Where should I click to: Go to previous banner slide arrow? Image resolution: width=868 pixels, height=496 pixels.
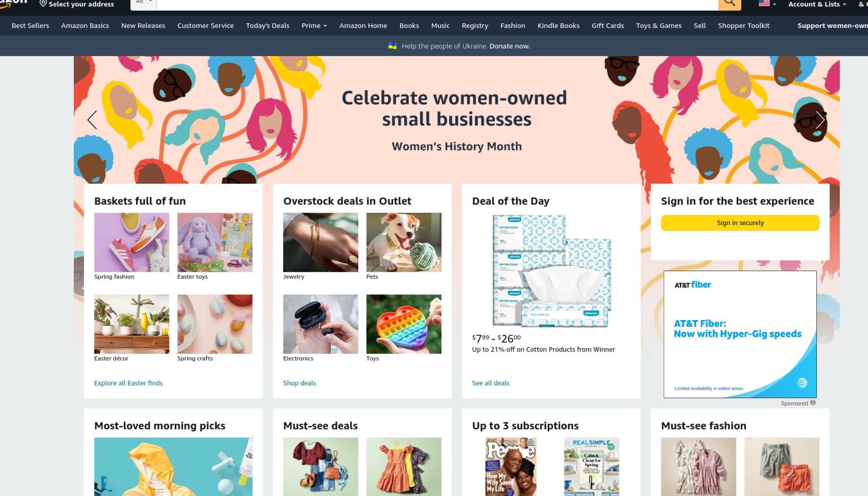point(92,120)
